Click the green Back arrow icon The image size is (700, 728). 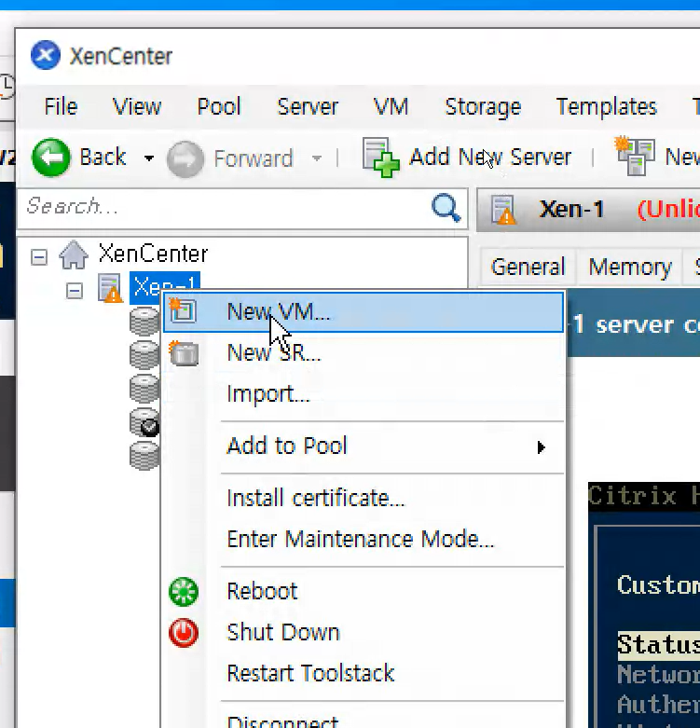pyautogui.click(x=51, y=158)
